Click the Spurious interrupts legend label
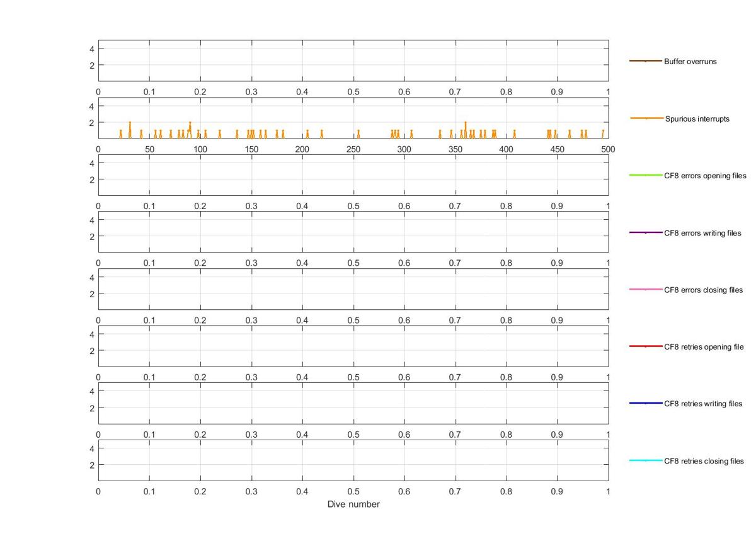The width and height of the screenshot is (756, 541). [x=697, y=118]
